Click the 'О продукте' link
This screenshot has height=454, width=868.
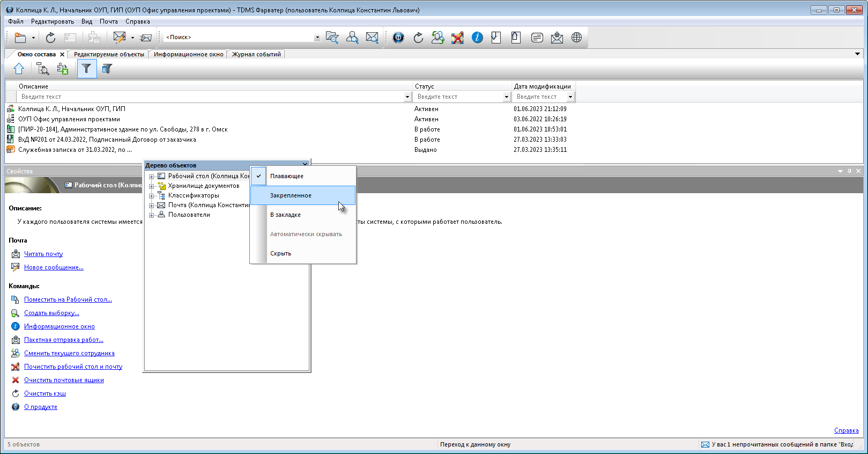41,407
